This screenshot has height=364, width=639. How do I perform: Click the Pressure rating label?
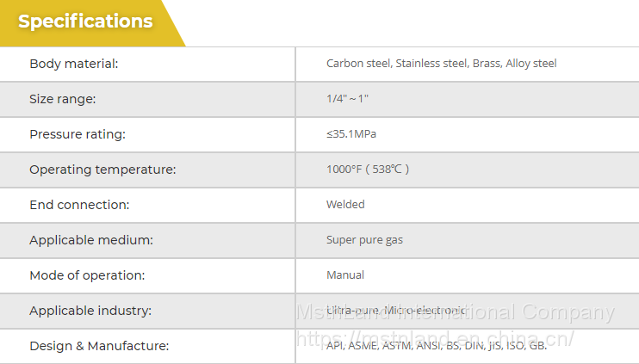78,134
